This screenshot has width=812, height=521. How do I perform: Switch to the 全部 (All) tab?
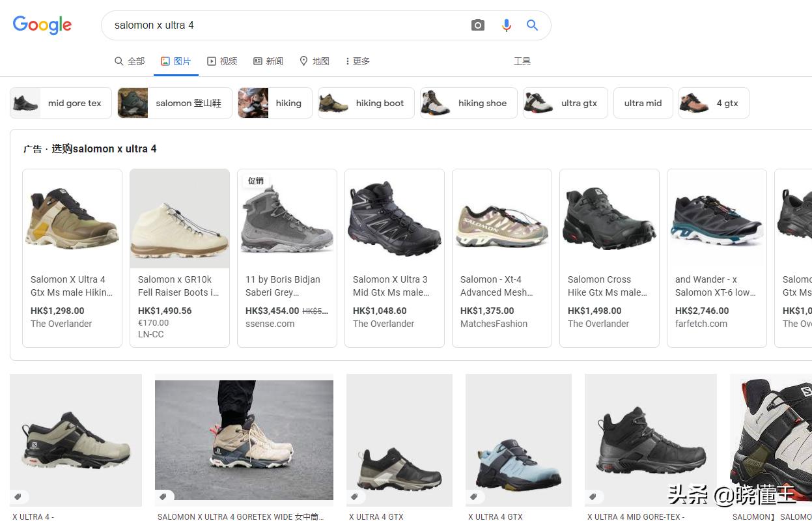tap(130, 61)
